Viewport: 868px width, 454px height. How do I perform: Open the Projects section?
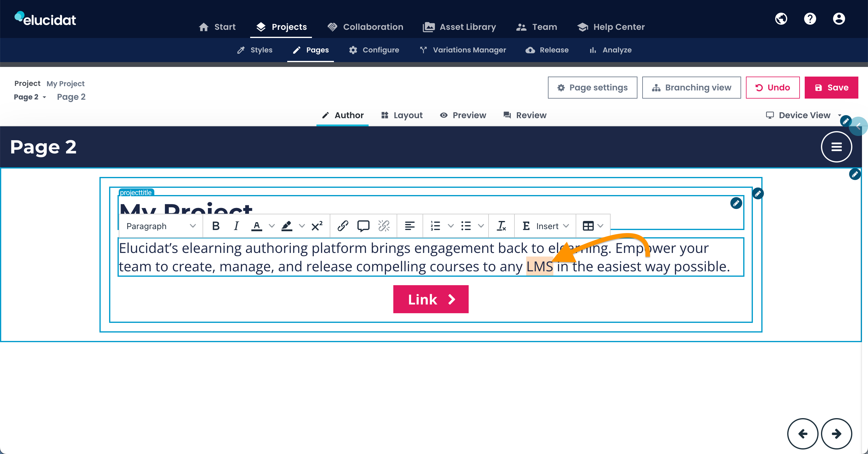click(x=281, y=27)
